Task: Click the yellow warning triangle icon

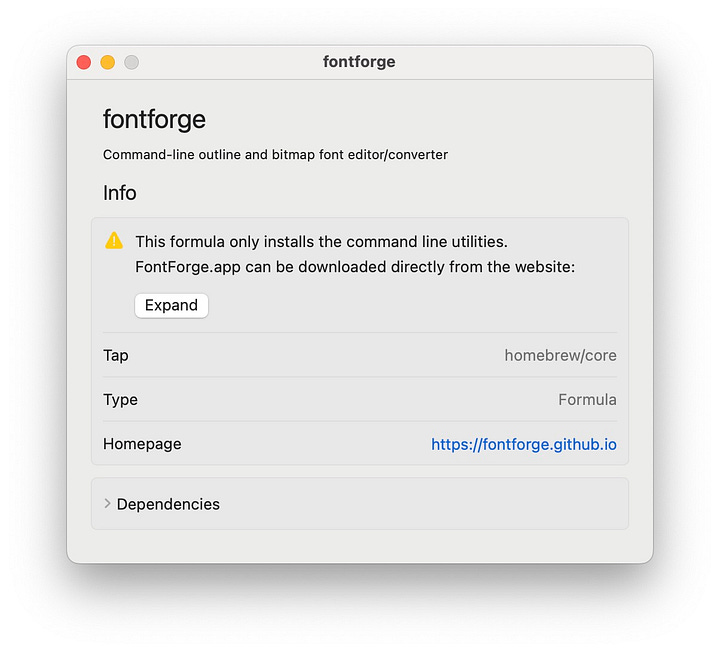Action: (114, 241)
